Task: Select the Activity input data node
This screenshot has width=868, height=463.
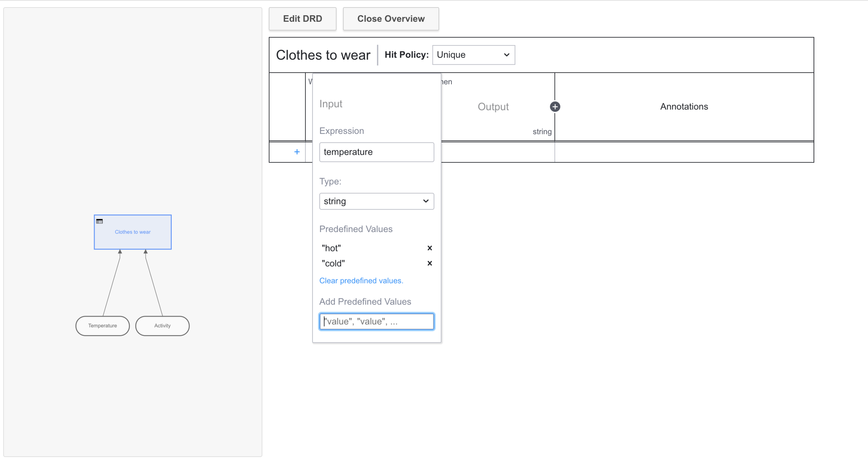Action: click(x=162, y=325)
